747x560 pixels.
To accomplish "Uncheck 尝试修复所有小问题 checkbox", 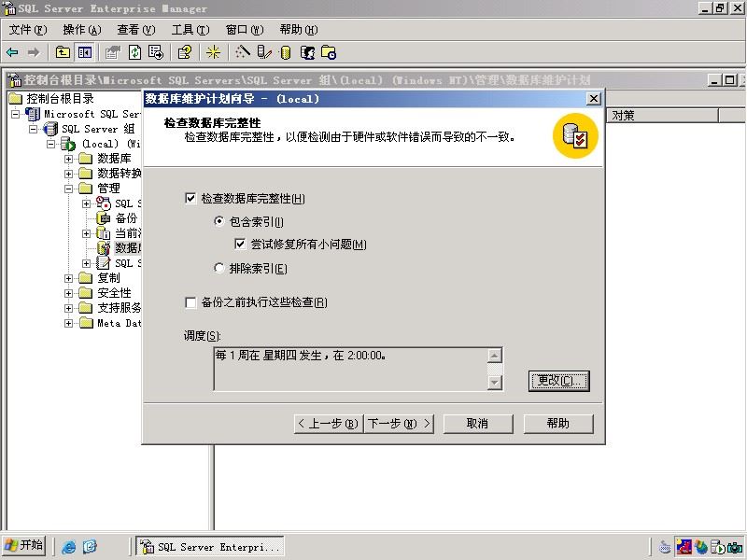I will coord(240,245).
